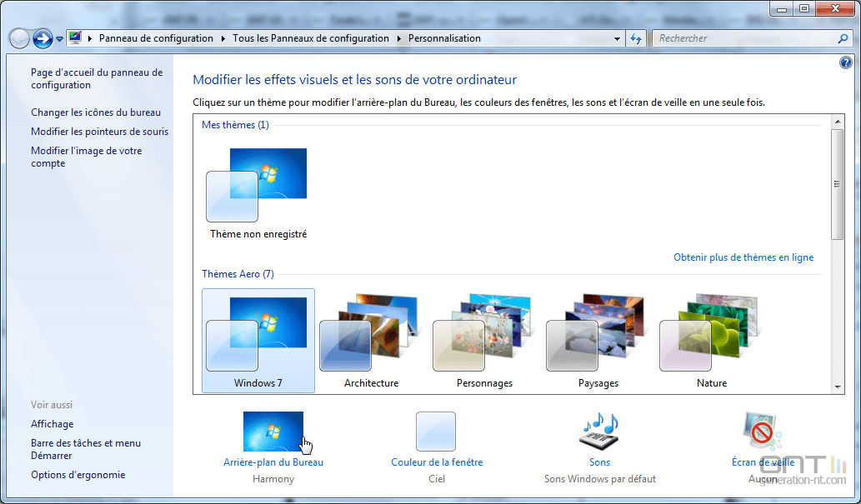Open the Arrière-plan du Bureau settings
This screenshot has width=861, height=504.
[x=273, y=462]
